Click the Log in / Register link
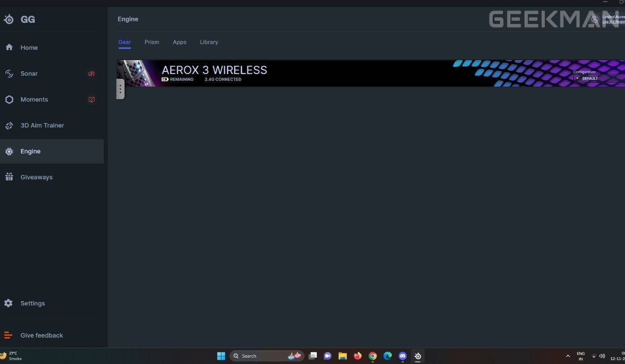The height and width of the screenshot is (364, 625). pos(614,22)
